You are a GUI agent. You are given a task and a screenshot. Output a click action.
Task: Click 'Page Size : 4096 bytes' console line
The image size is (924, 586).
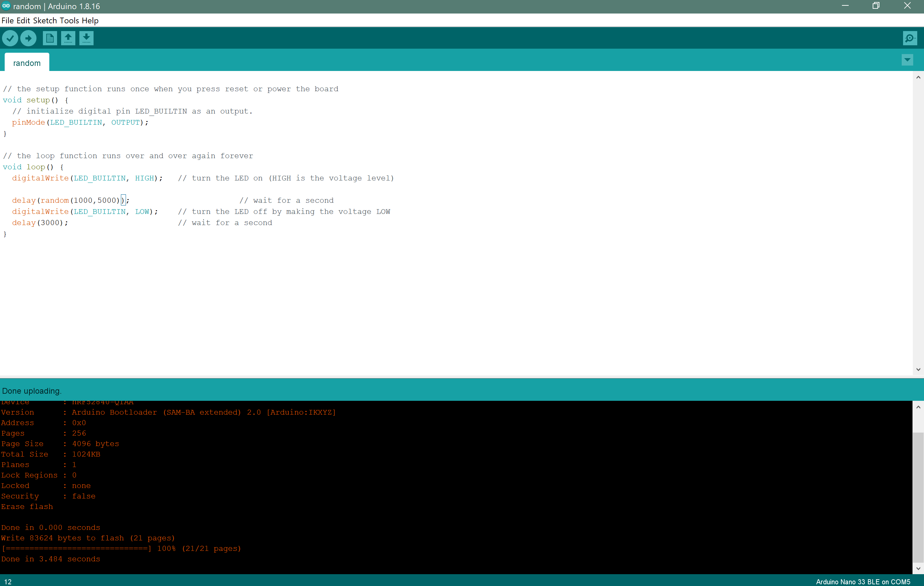tap(60, 443)
